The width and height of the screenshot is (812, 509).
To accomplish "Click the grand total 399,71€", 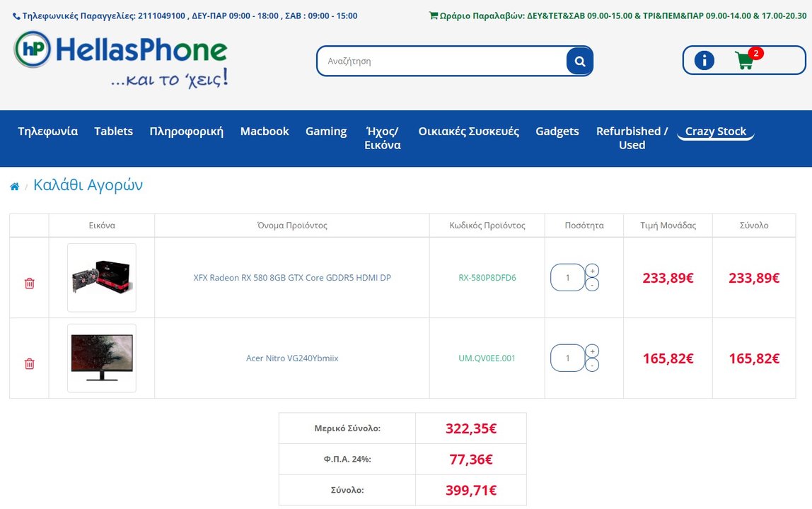I will [x=471, y=491].
